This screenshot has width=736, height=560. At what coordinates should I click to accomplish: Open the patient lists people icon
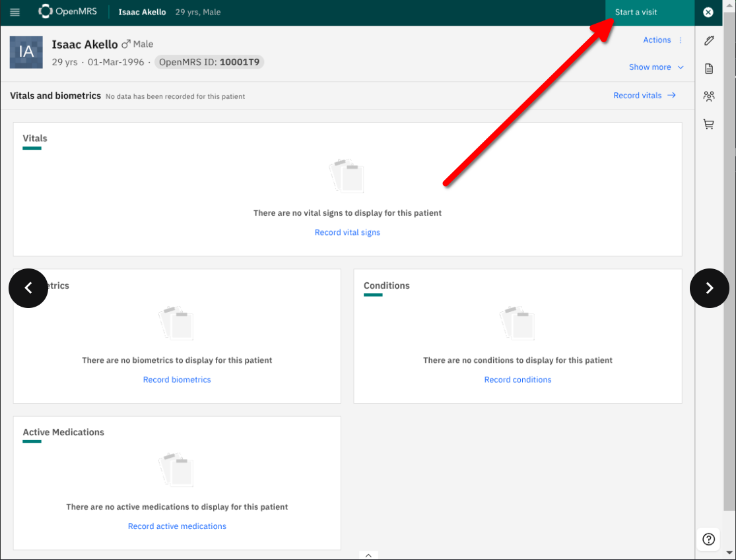[x=709, y=96]
